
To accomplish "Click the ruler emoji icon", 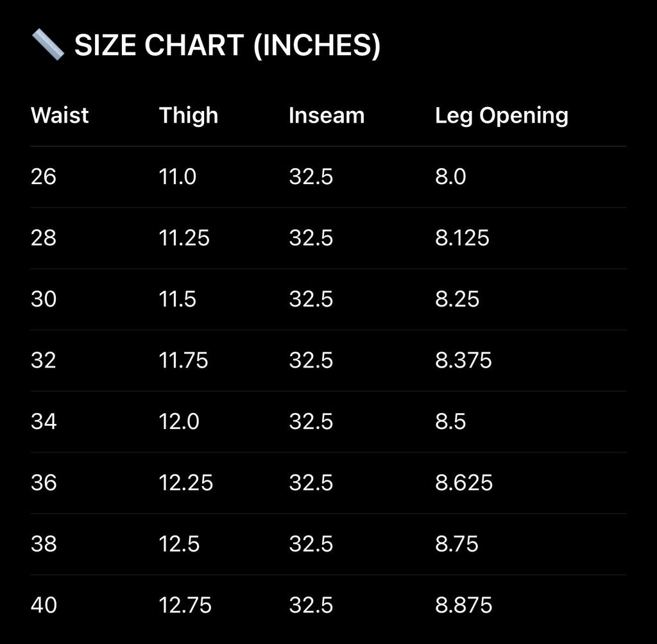I will point(48,45).
